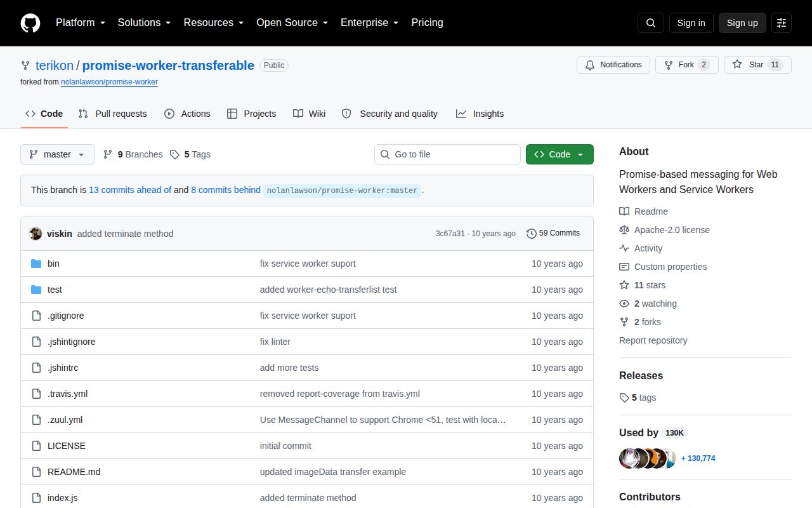This screenshot has height=508, width=812.
Task: Click the README.md file icon
Action: pyautogui.click(x=36, y=472)
